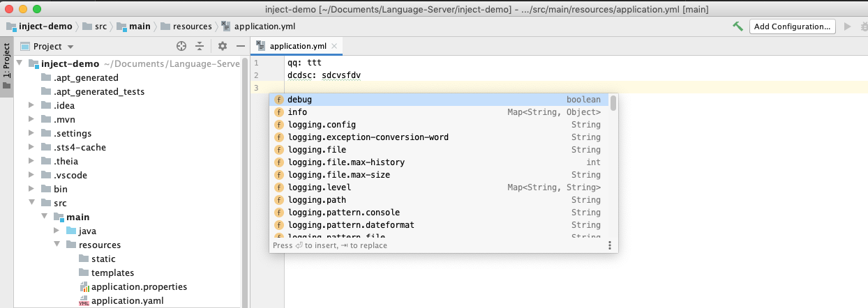This screenshot has width=868, height=308.
Task: Place cursor on line 1 qq: ttt
Action: pyautogui.click(x=304, y=62)
